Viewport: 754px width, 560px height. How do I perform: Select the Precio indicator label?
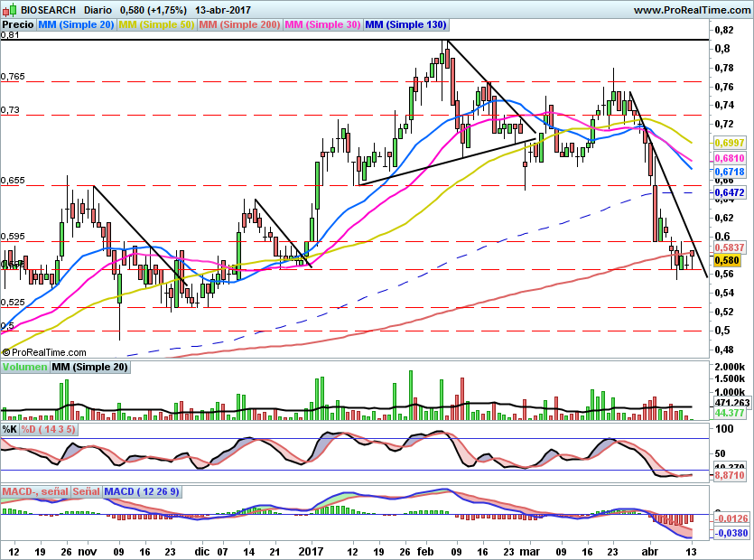(18, 25)
